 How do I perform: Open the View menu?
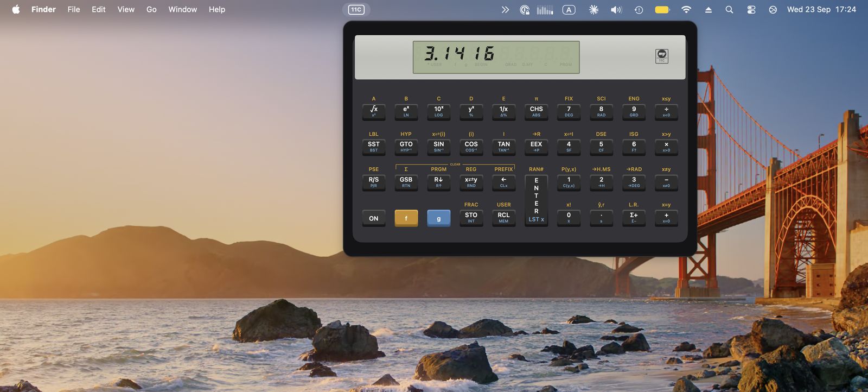tap(126, 9)
